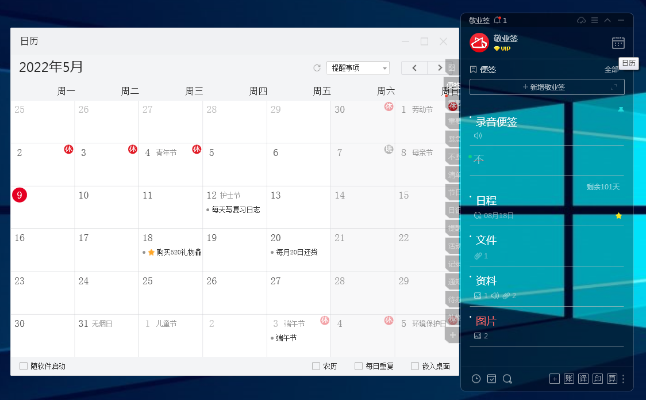
Task: Click the cloud sync icon in the title bar
Action: tap(581, 20)
